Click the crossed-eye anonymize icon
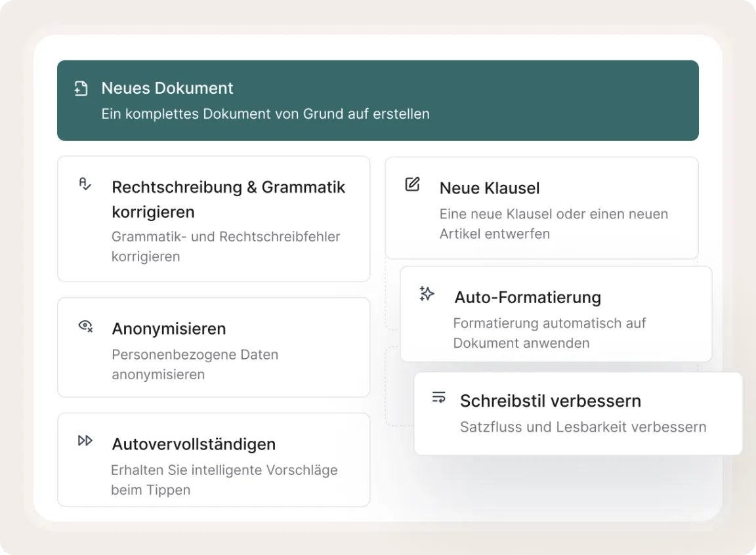The height and width of the screenshot is (555, 756). pos(85,326)
